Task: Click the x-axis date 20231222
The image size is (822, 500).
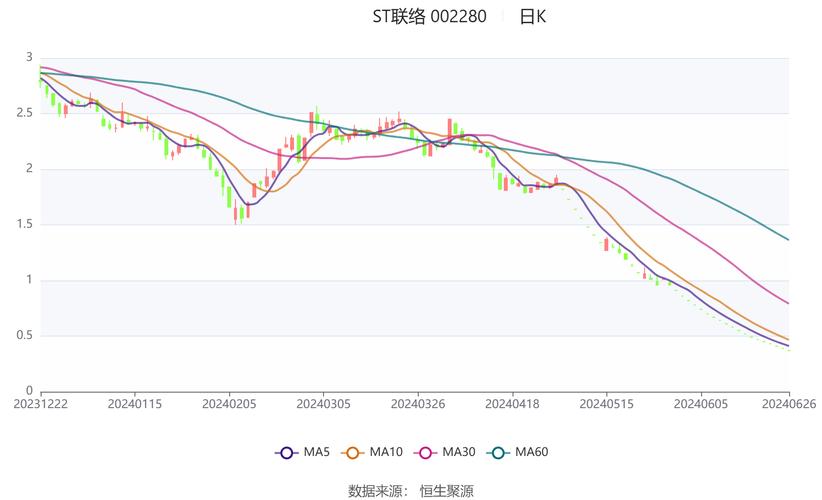Action: coord(40,404)
